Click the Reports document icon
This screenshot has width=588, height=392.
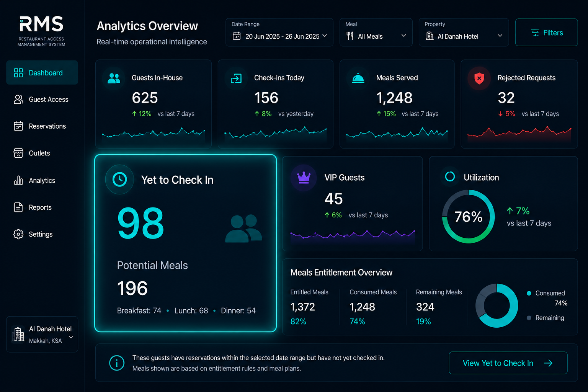pyautogui.click(x=18, y=207)
